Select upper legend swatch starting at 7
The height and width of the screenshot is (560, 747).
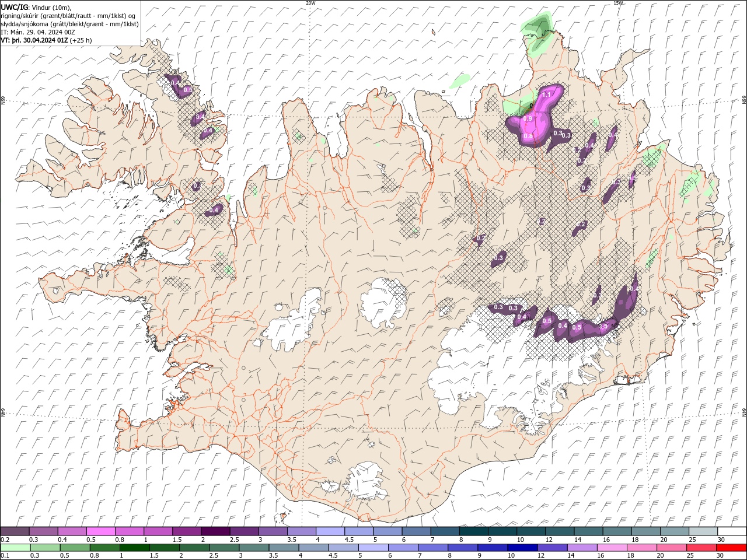pyautogui.click(x=445, y=531)
